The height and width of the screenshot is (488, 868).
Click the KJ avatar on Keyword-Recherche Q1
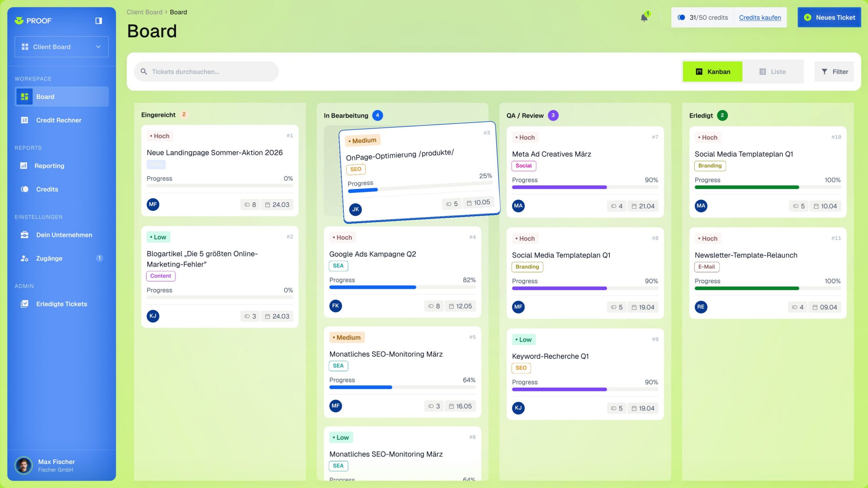point(518,408)
